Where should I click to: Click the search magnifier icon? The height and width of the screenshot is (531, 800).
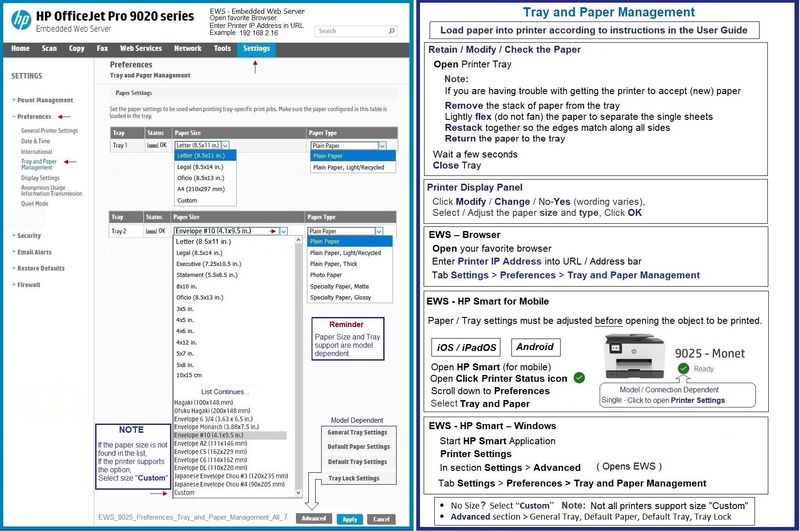[391, 31]
